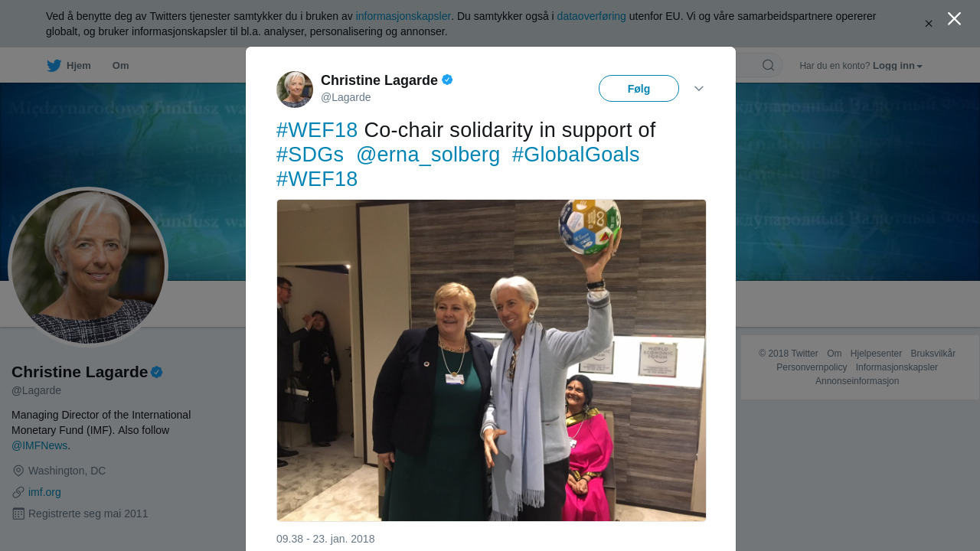980x551 pixels.
Task: Open the tweet photo of Lagarde with ball
Action: [x=492, y=360]
